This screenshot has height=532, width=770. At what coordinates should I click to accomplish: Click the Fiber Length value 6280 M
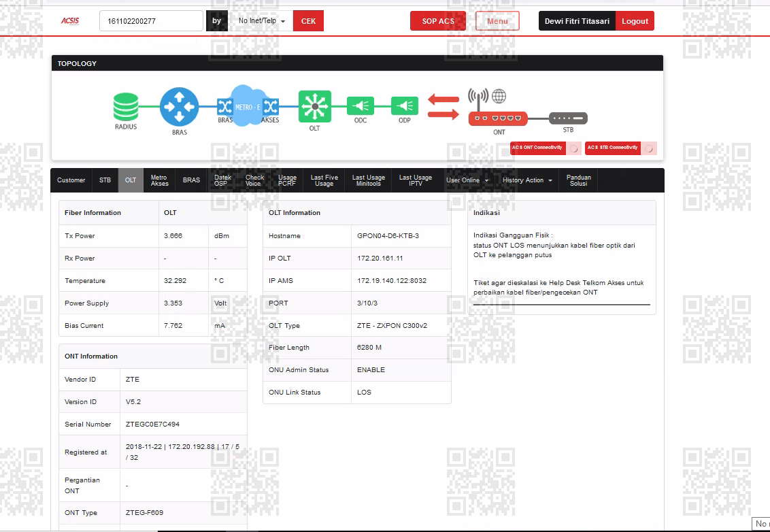[x=369, y=348]
